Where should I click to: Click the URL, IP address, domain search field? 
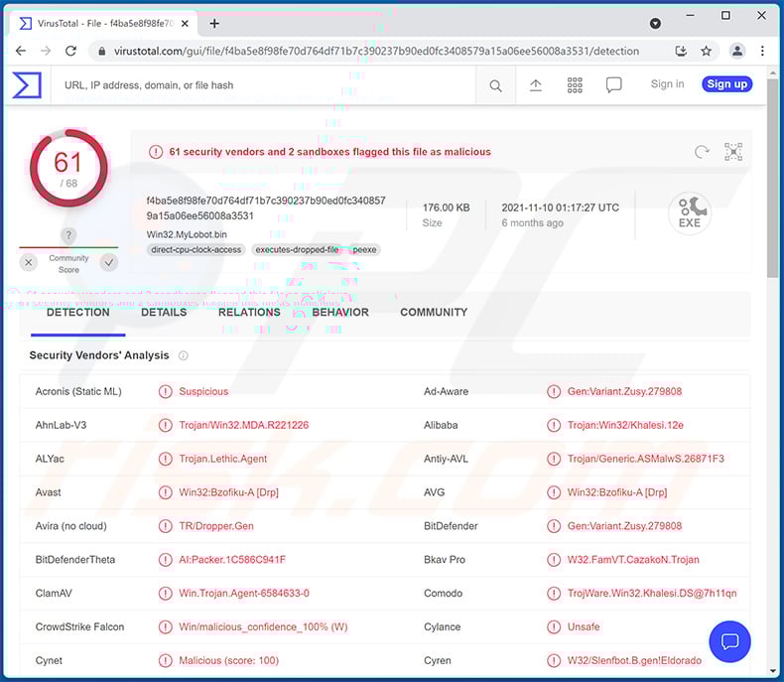[265, 85]
